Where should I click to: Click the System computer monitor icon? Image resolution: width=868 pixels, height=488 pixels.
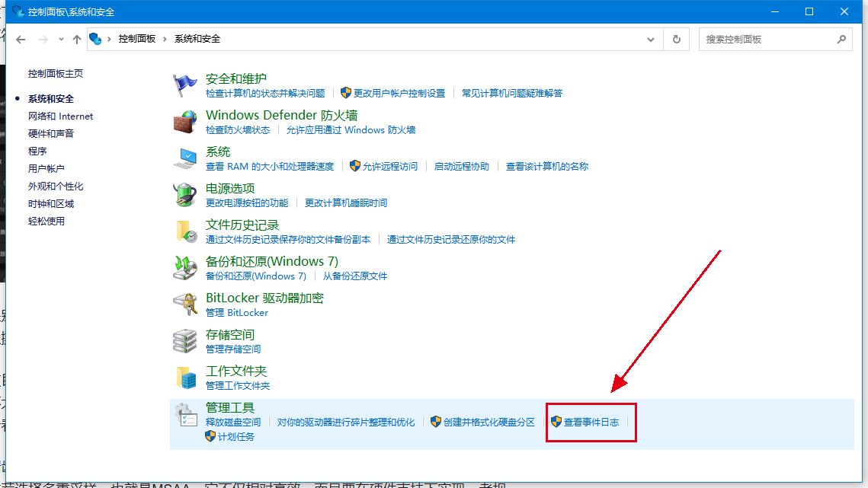click(x=185, y=158)
